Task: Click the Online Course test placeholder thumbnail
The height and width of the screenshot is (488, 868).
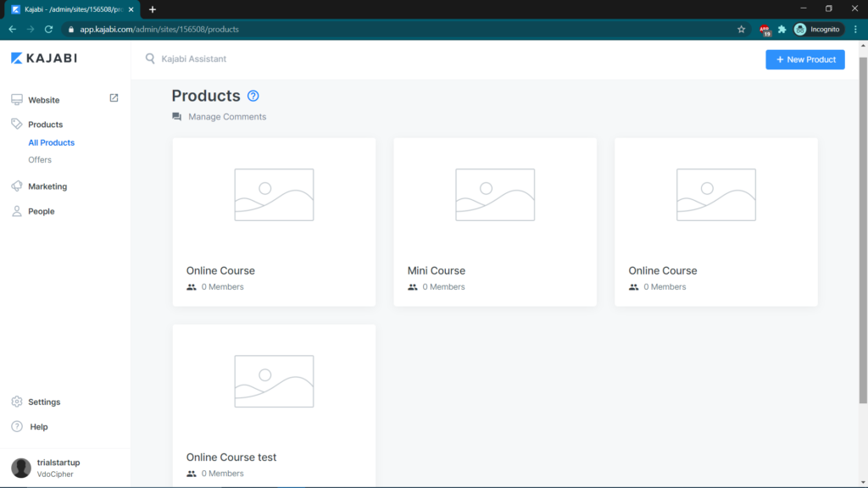Action: [x=274, y=381]
